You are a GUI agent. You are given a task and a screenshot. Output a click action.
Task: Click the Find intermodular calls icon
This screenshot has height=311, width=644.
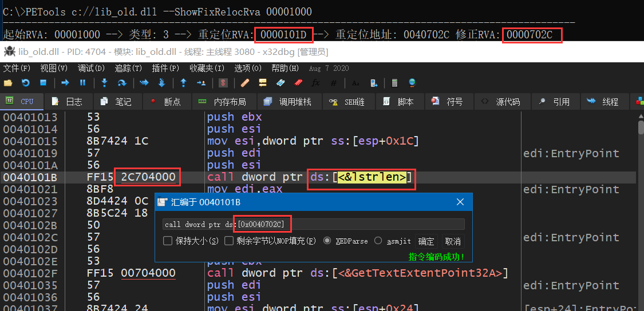coord(373,83)
